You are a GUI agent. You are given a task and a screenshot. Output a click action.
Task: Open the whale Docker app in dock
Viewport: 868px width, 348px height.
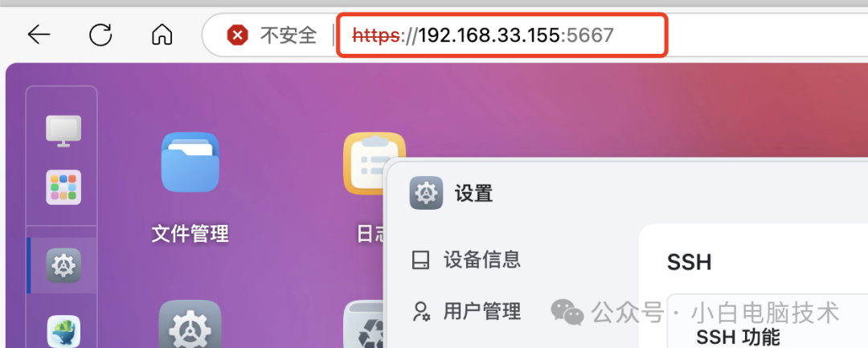pos(63,331)
